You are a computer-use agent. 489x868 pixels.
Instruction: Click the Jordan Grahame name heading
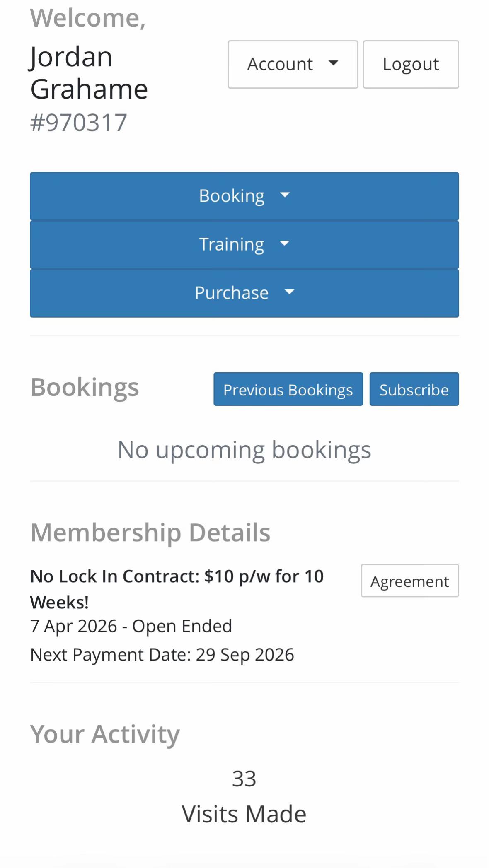tap(89, 73)
